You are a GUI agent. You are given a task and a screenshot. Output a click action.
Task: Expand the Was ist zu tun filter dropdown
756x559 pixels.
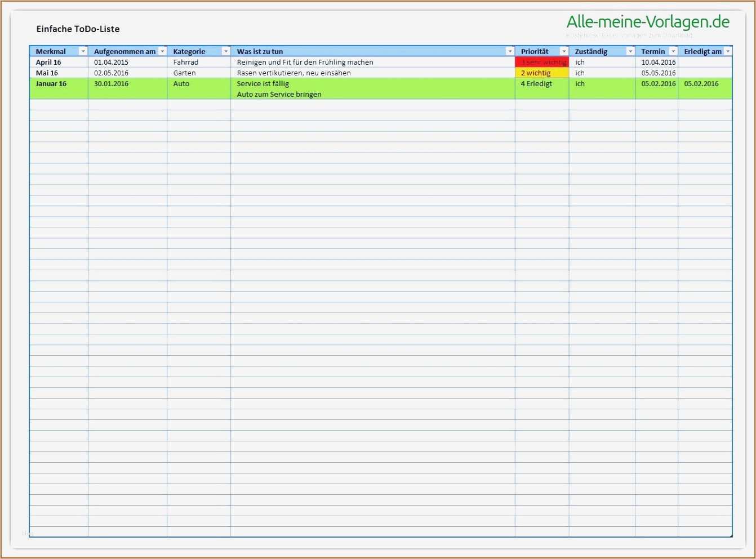pyautogui.click(x=510, y=51)
